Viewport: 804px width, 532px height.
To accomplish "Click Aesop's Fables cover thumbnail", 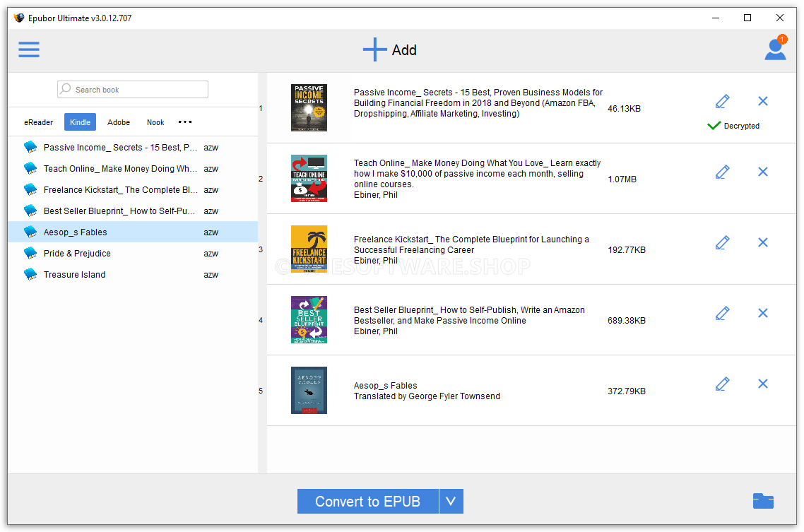I will pyautogui.click(x=309, y=391).
